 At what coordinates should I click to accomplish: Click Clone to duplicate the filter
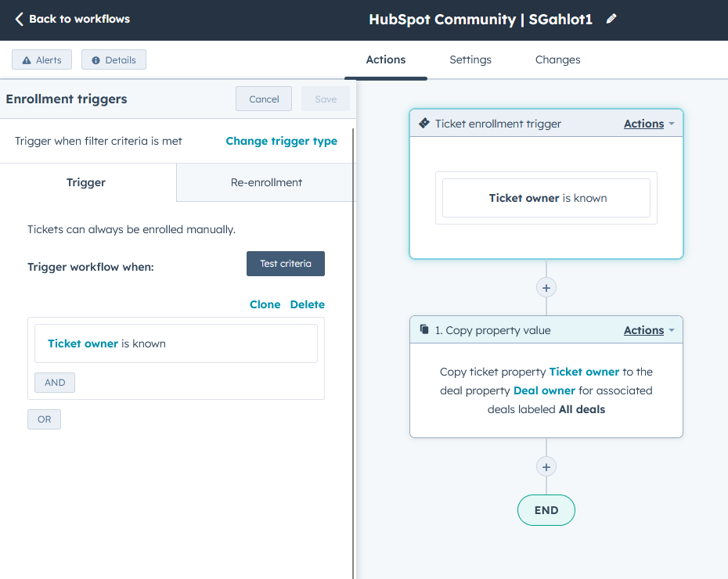point(265,304)
